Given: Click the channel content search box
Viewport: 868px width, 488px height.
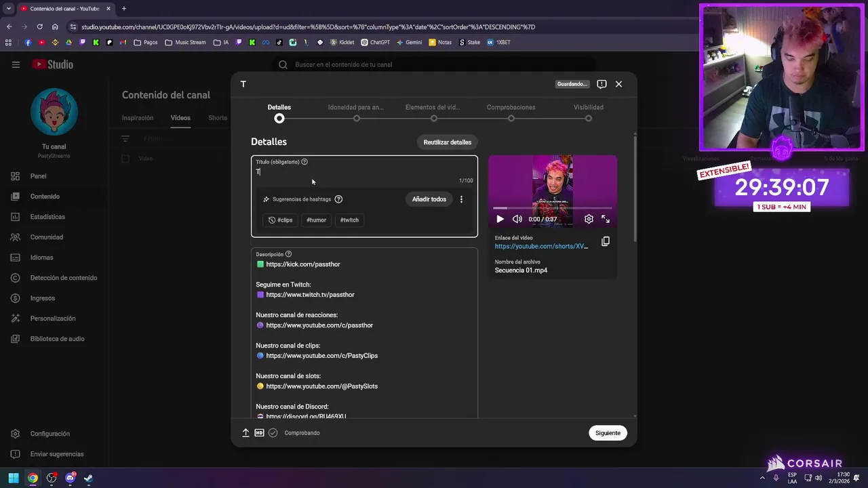Looking at the screenshot, I should coord(434,64).
